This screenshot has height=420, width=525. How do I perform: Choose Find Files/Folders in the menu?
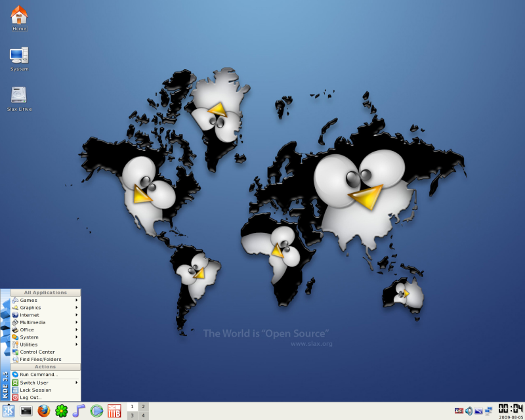(45, 359)
